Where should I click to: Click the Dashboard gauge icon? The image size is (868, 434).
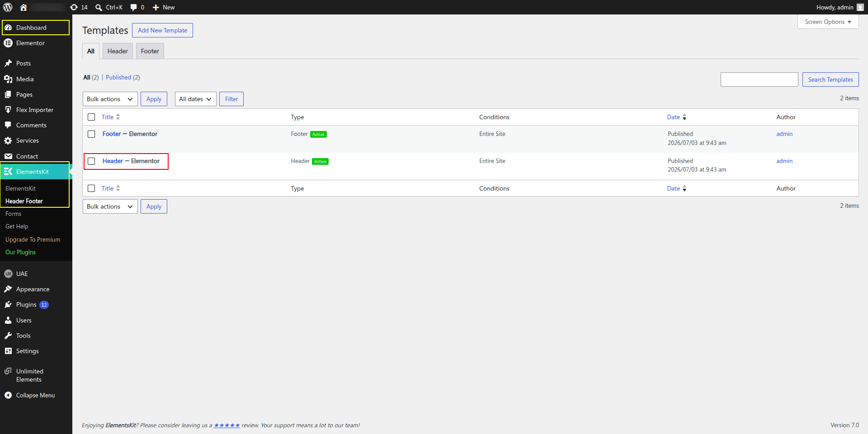[x=8, y=28]
